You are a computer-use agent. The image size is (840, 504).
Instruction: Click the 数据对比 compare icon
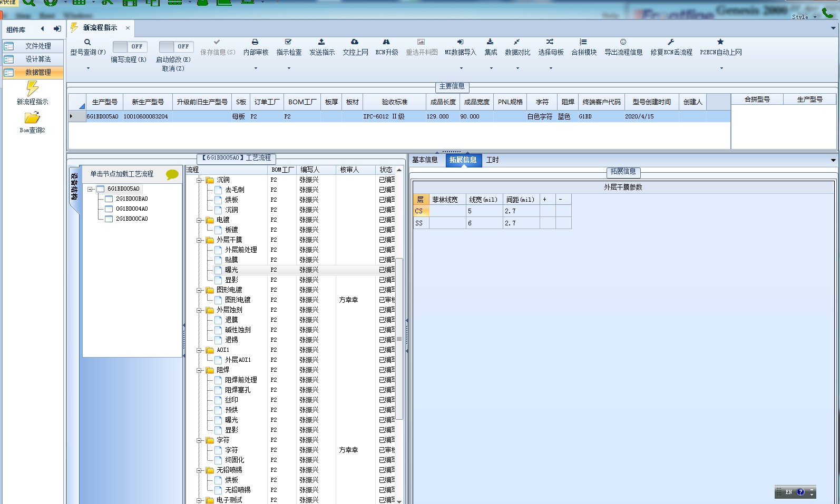[517, 42]
